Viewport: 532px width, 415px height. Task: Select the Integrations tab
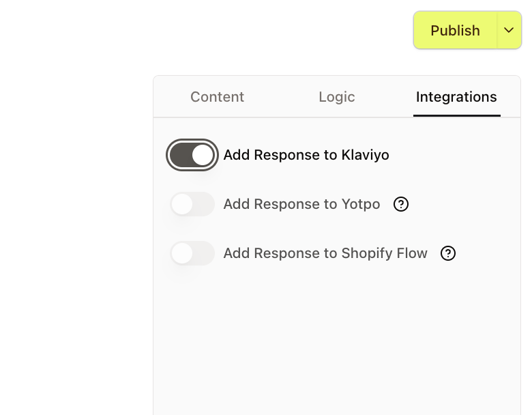pos(456,97)
